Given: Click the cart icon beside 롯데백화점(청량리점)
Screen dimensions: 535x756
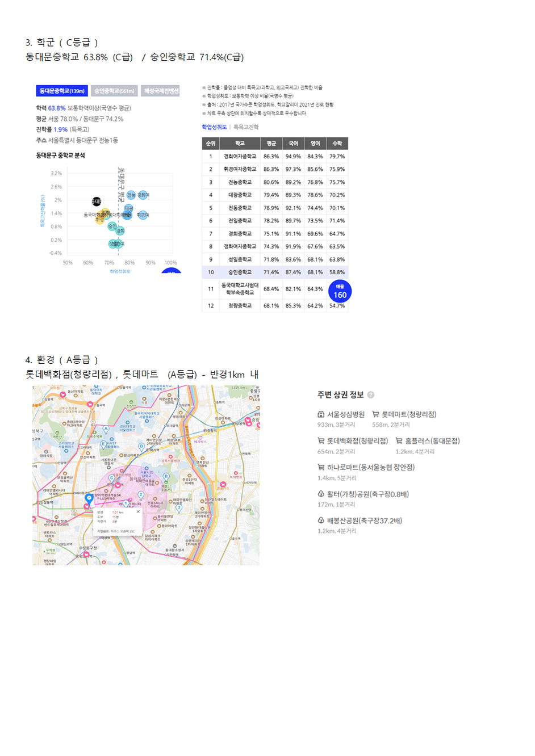Looking at the screenshot, I should pyautogui.click(x=321, y=440).
